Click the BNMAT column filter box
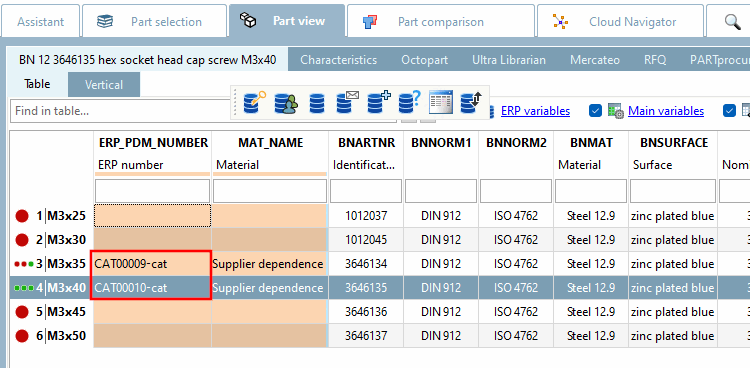 tap(591, 191)
